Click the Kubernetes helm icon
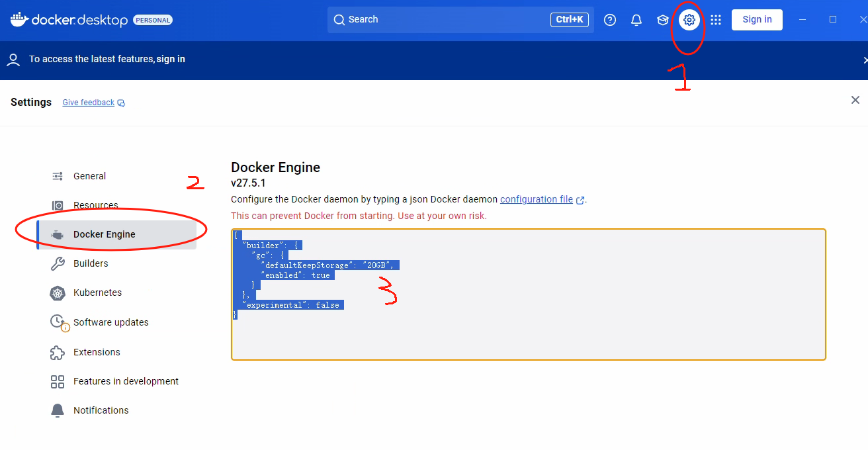 tap(58, 292)
